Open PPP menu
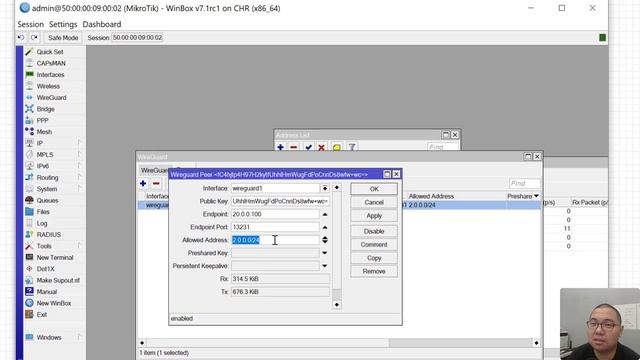The height and width of the screenshot is (360, 640). tap(42, 120)
